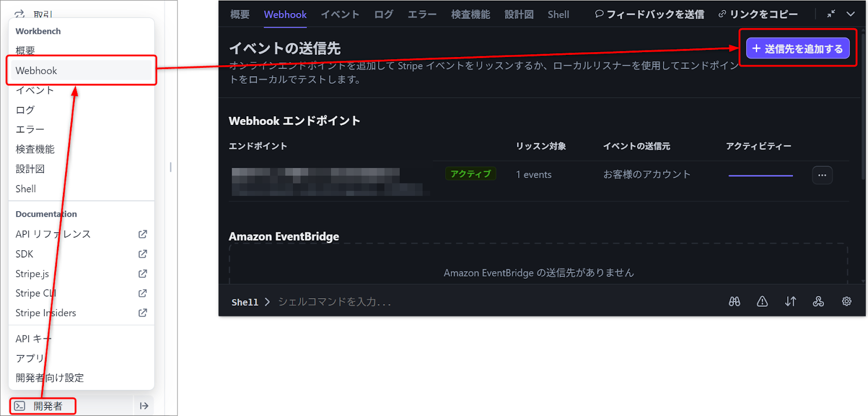The height and width of the screenshot is (416, 868).
Task: Switch to the イベント tab
Action: coord(340,15)
